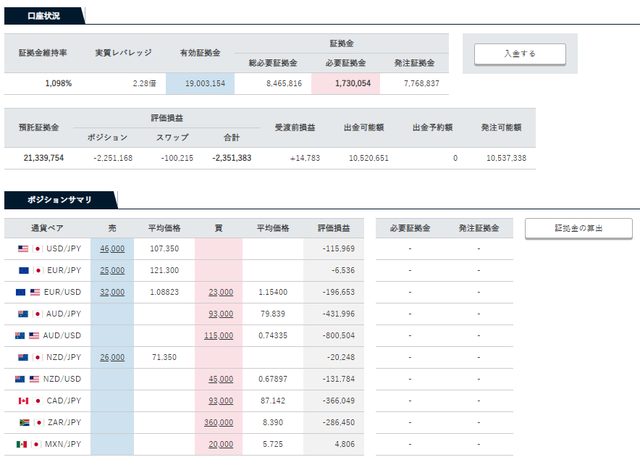The width and height of the screenshot is (640, 465).
Task: Open NZD/USD buy quantity 45,000 link
Action: tap(221, 379)
